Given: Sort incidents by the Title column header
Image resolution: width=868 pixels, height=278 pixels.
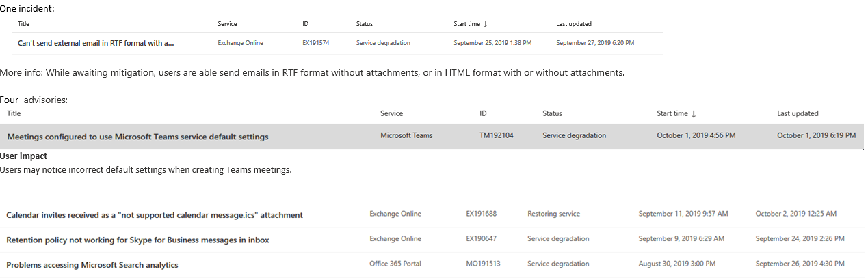Looking at the screenshot, I should tap(23, 24).
